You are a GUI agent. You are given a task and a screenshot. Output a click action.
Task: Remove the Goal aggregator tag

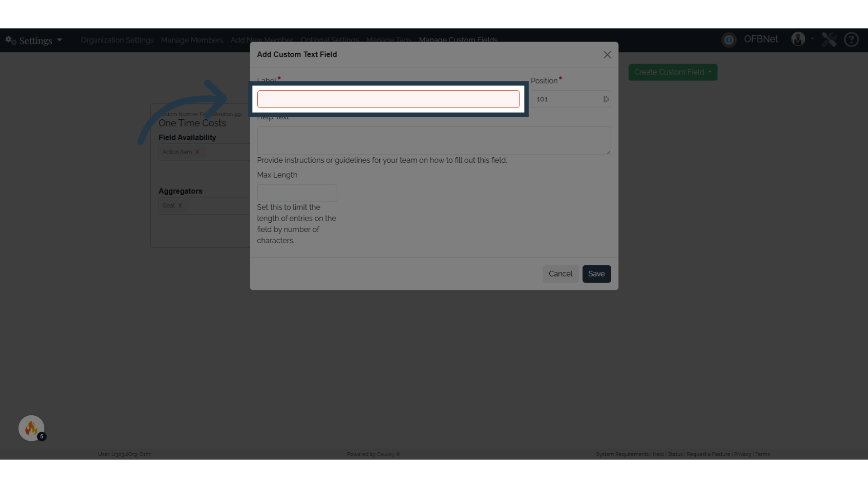point(180,206)
